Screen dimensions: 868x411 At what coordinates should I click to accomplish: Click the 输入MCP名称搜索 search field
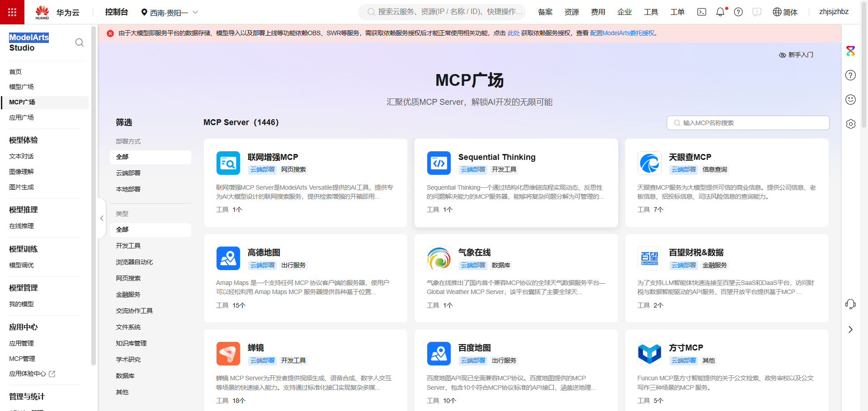point(748,123)
